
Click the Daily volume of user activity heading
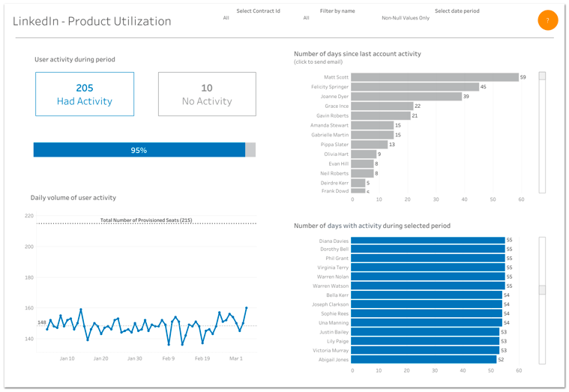(73, 198)
